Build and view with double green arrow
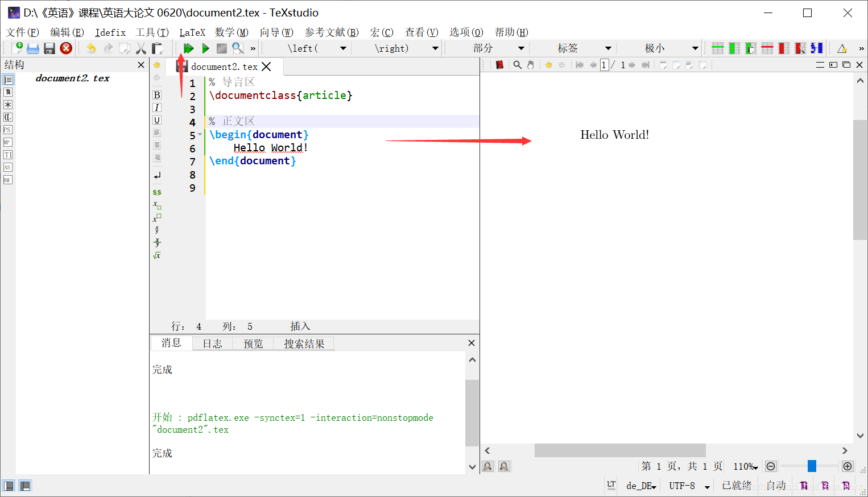This screenshot has height=497, width=868. pyautogui.click(x=189, y=48)
